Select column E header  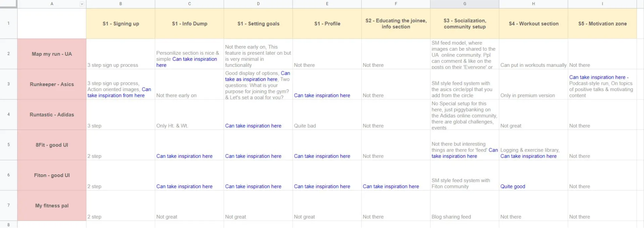pos(327,4)
